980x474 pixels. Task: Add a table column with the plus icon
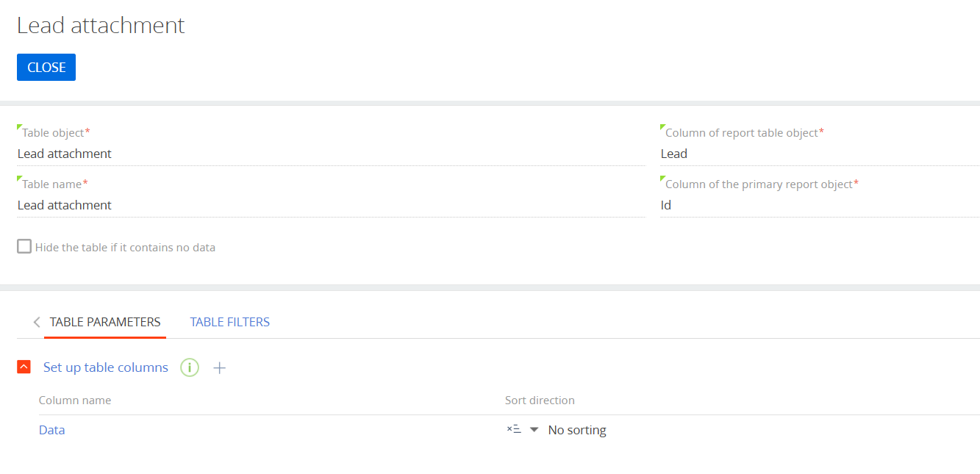tap(219, 367)
